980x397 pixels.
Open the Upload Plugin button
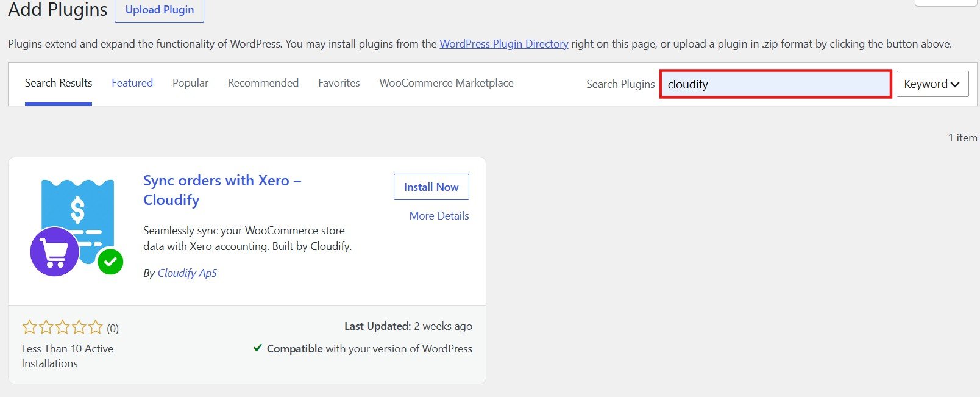159,10
